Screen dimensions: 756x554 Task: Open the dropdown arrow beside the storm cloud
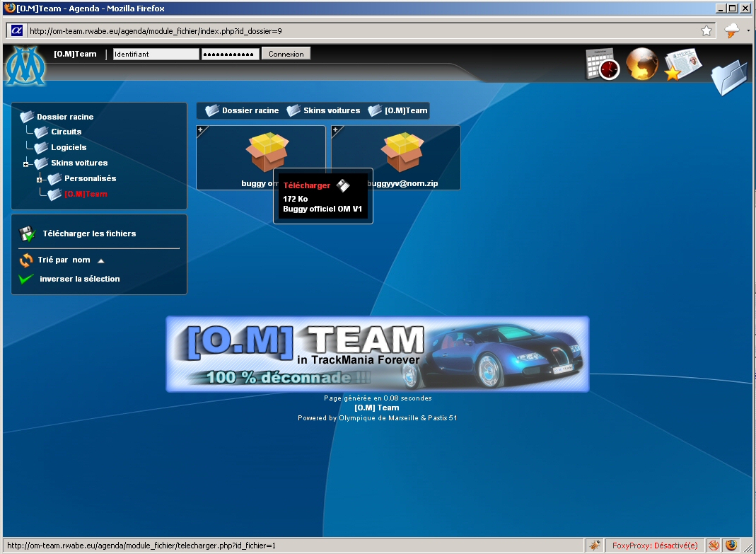pyautogui.click(x=748, y=30)
